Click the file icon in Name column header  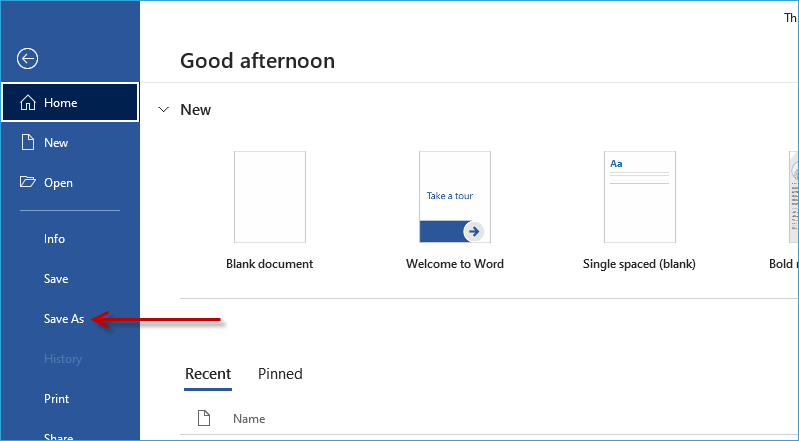pyautogui.click(x=204, y=418)
